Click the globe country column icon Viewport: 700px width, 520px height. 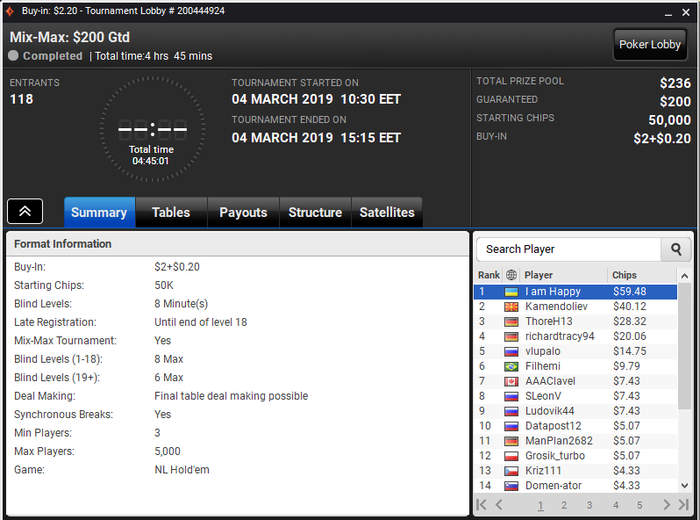tap(511, 275)
